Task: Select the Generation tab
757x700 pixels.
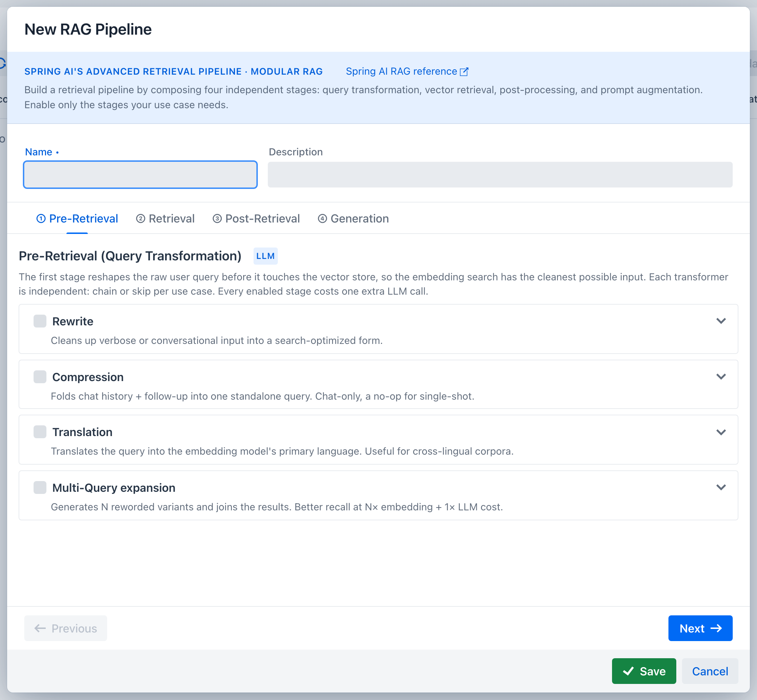Action: pyautogui.click(x=353, y=219)
